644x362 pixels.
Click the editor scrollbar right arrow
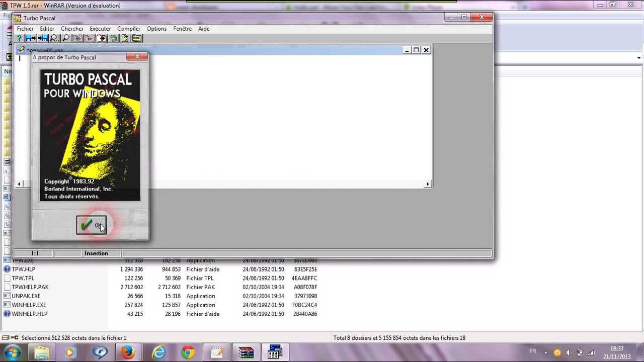click(x=428, y=184)
